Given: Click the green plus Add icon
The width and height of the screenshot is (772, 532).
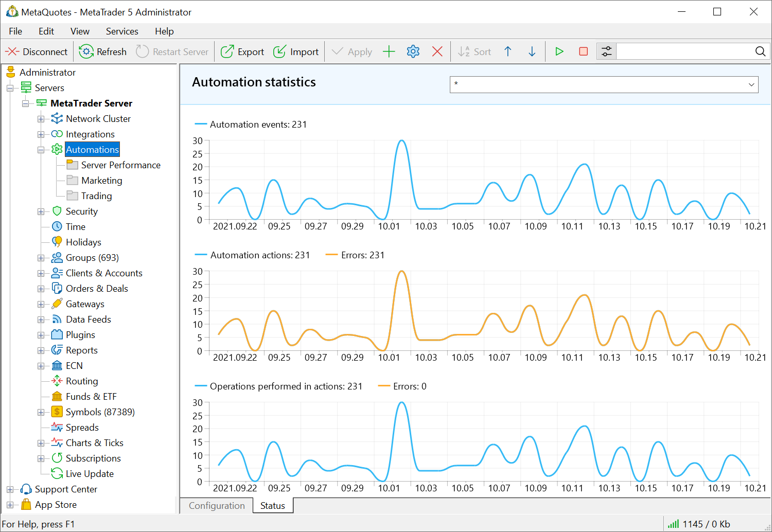Looking at the screenshot, I should (x=389, y=51).
